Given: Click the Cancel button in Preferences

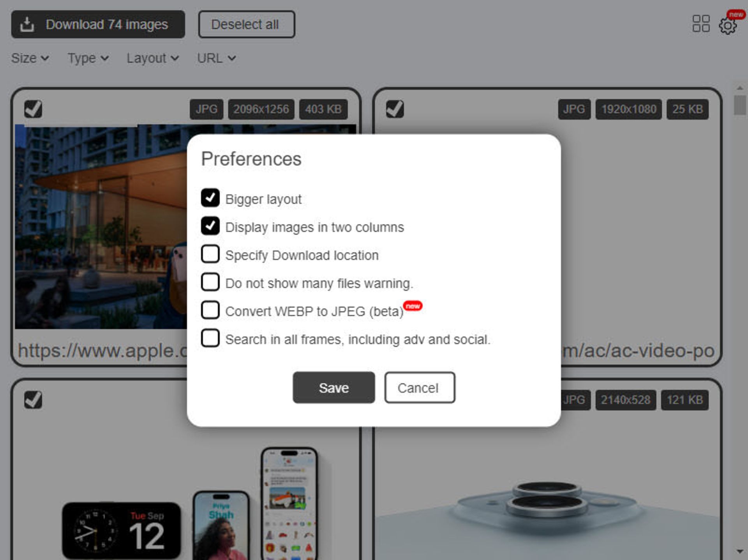Looking at the screenshot, I should [418, 387].
